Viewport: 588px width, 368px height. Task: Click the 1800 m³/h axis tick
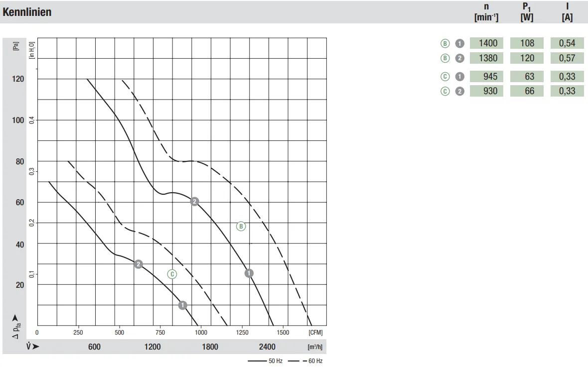(210, 347)
